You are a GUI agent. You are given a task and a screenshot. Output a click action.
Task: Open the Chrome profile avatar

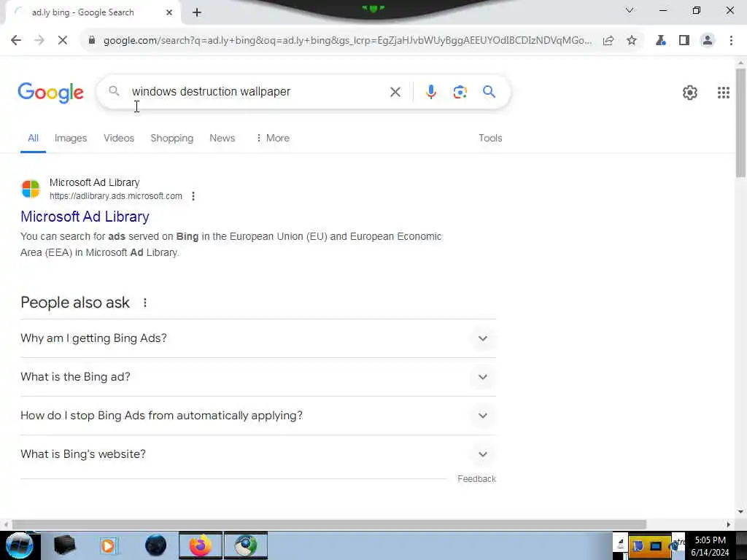pos(708,41)
